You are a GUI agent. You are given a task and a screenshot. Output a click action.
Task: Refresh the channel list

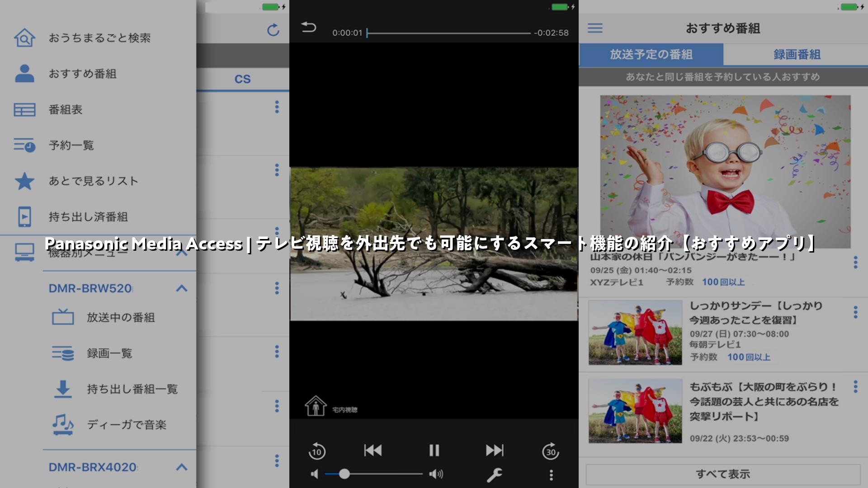point(273,30)
